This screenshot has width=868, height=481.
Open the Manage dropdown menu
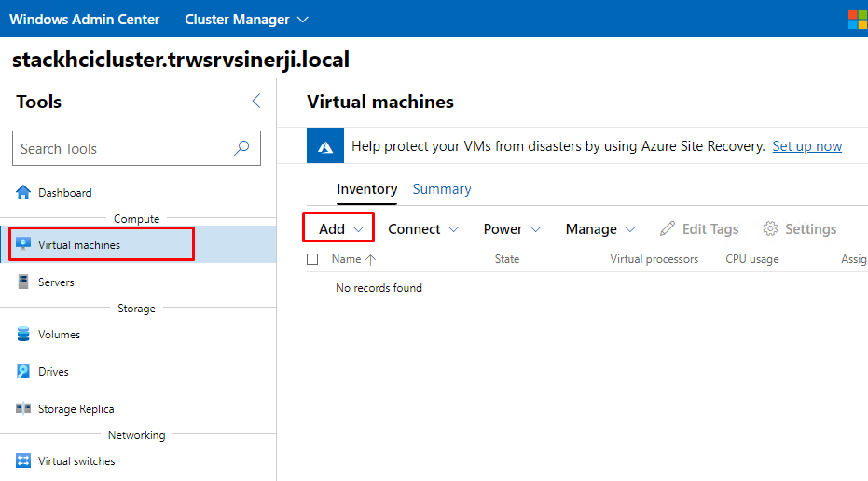click(600, 228)
